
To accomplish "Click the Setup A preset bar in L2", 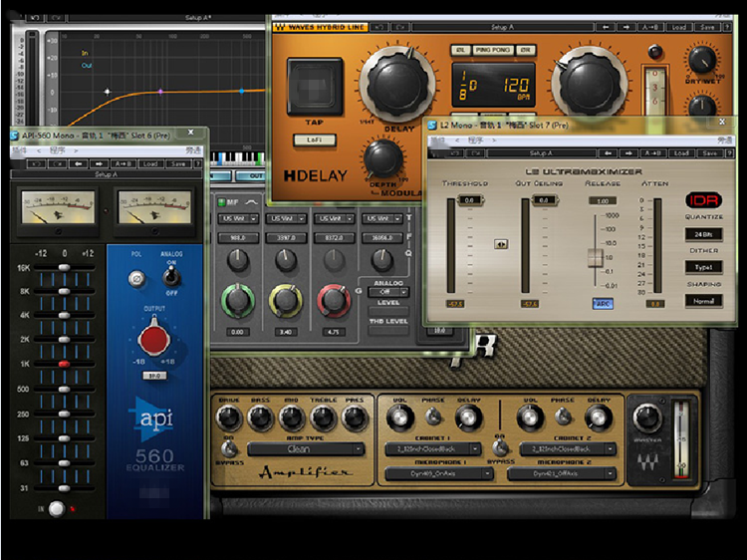I will point(541,153).
